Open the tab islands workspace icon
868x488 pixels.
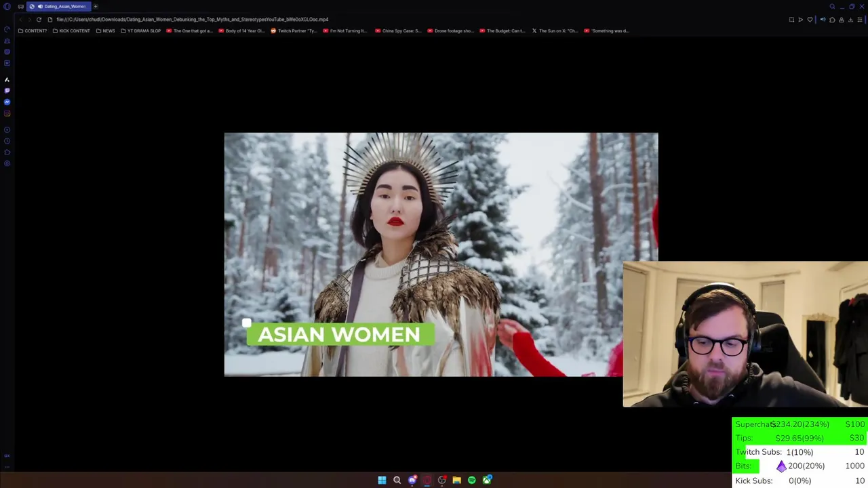click(20, 6)
